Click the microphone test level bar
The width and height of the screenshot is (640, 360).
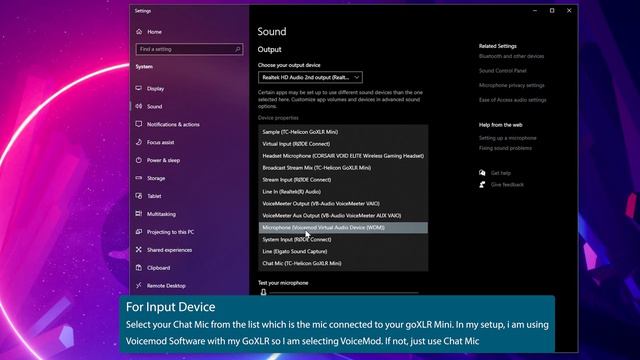(x=344, y=293)
